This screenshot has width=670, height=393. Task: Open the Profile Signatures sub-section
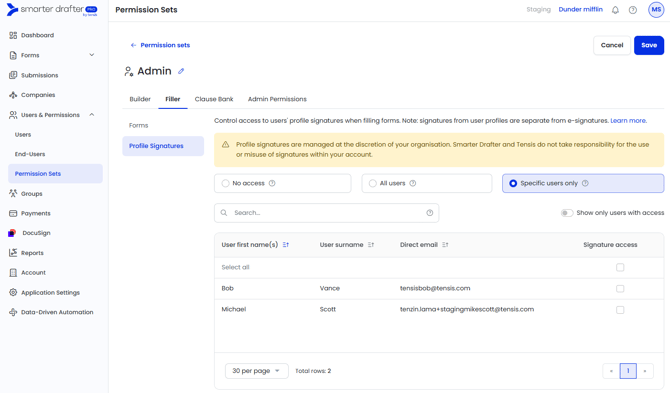tap(163, 146)
